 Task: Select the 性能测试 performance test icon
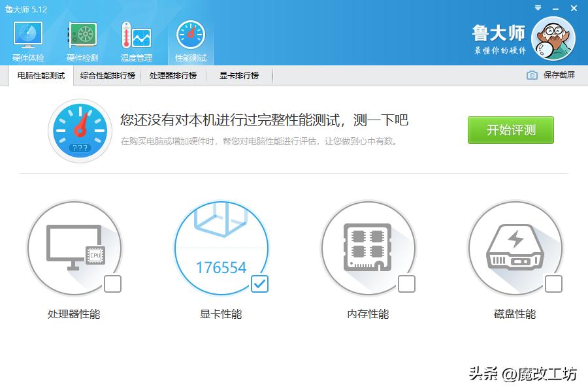coord(189,41)
